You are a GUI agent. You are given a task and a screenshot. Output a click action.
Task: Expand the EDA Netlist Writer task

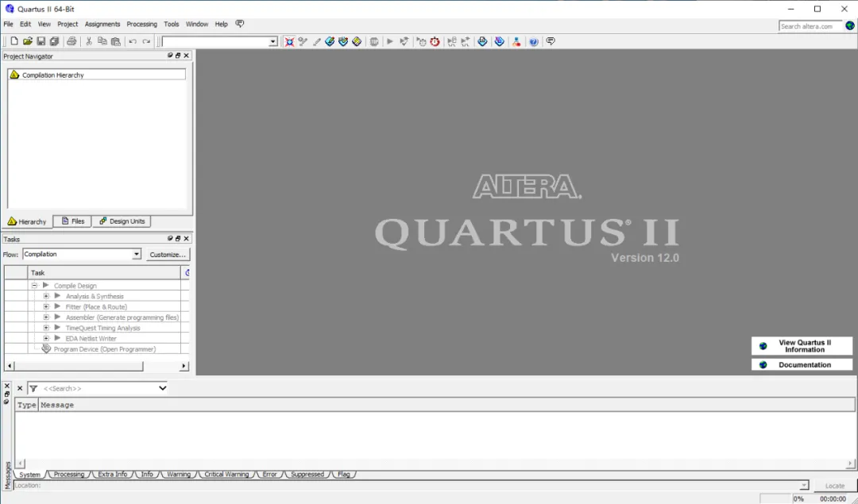pos(46,338)
